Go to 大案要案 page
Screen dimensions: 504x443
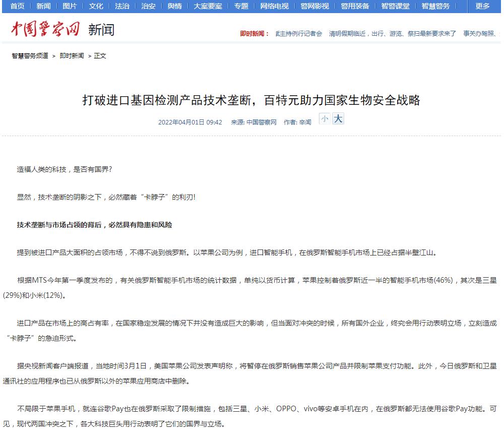pyautogui.click(x=208, y=6)
